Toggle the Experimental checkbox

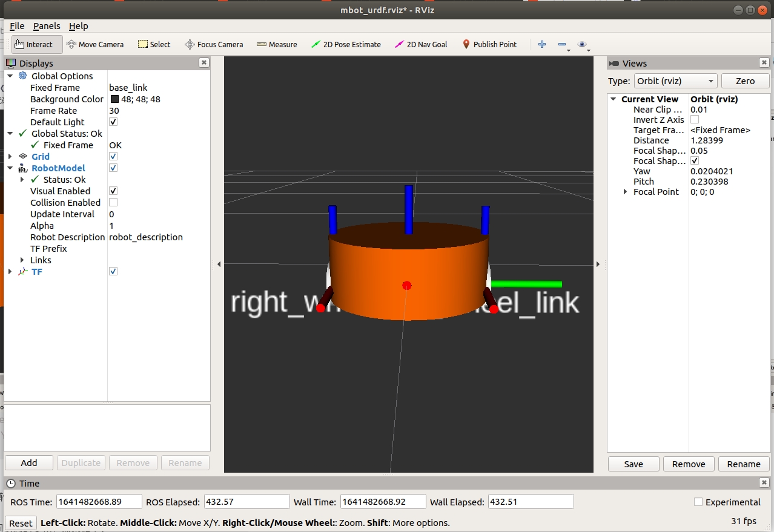pos(698,502)
